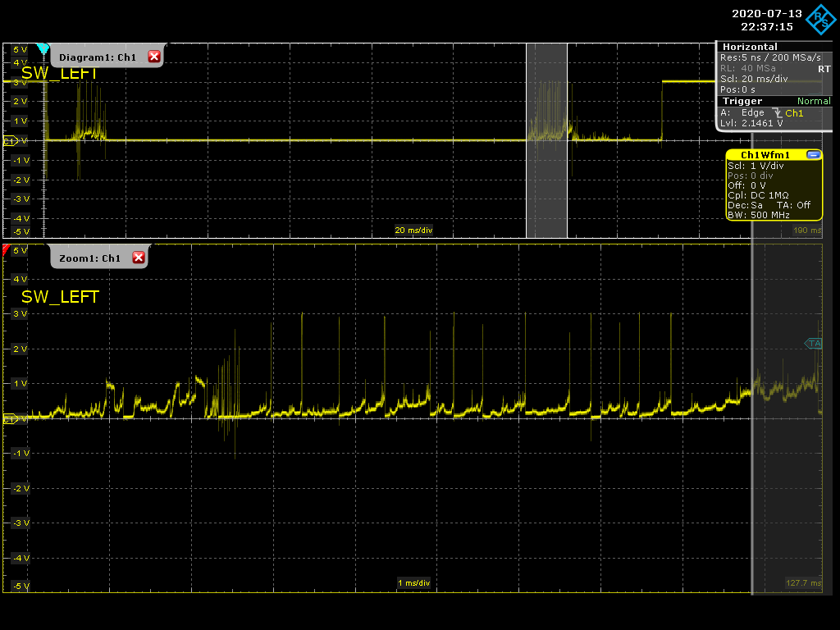Image resolution: width=840 pixels, height=630 pixels.
Task: Minimize the Ch1Wfm1 signal box
Action: pos(813,155)
